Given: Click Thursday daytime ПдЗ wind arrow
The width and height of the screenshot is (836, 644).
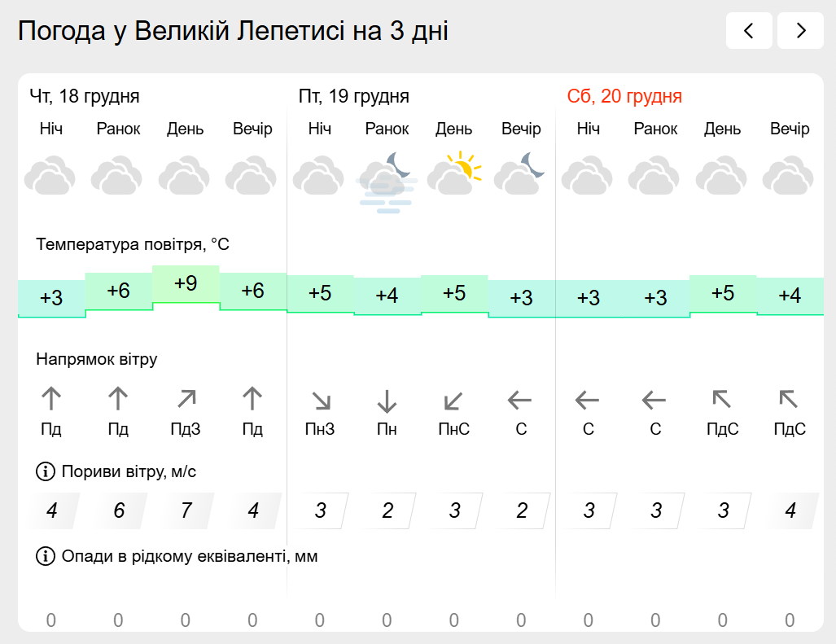Looking at the screenshot, I should point(186,399).
